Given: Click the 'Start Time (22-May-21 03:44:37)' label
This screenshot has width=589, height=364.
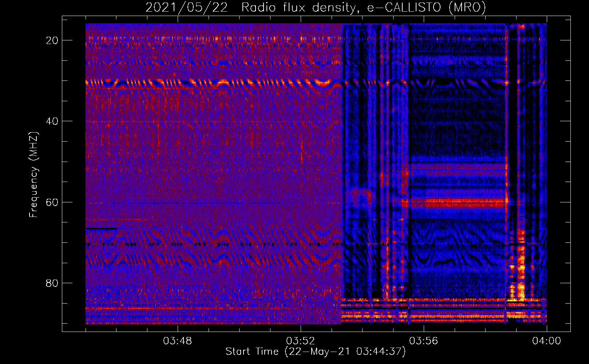Looking at the screenshot, I should (316, 352).
